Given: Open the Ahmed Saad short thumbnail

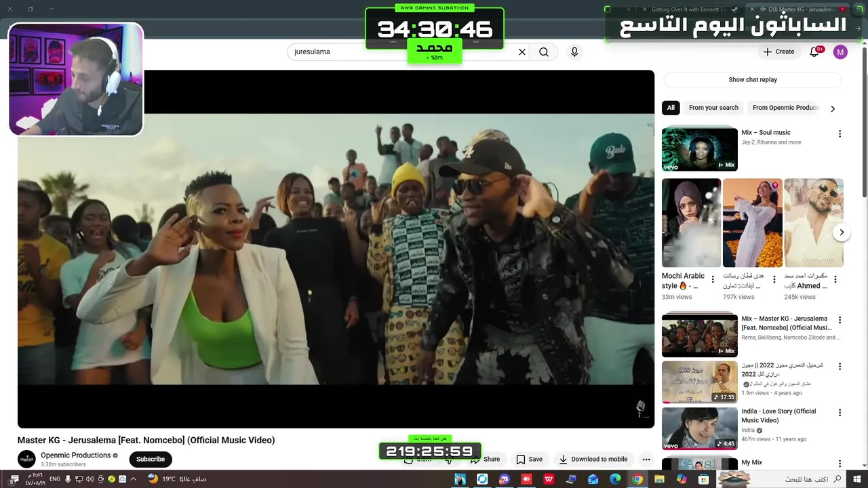Looking at the screenshot, I should click(814, 223).
